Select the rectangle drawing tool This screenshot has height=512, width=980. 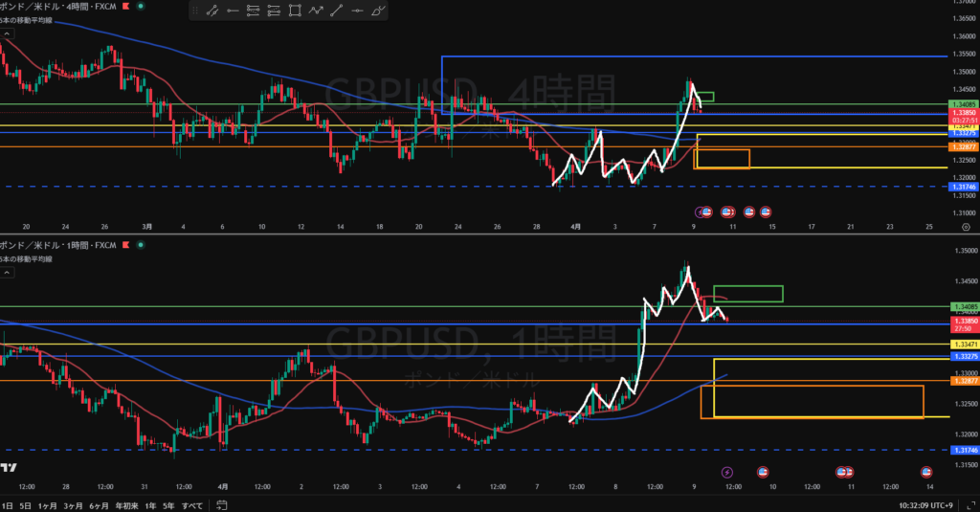(295, 11)
